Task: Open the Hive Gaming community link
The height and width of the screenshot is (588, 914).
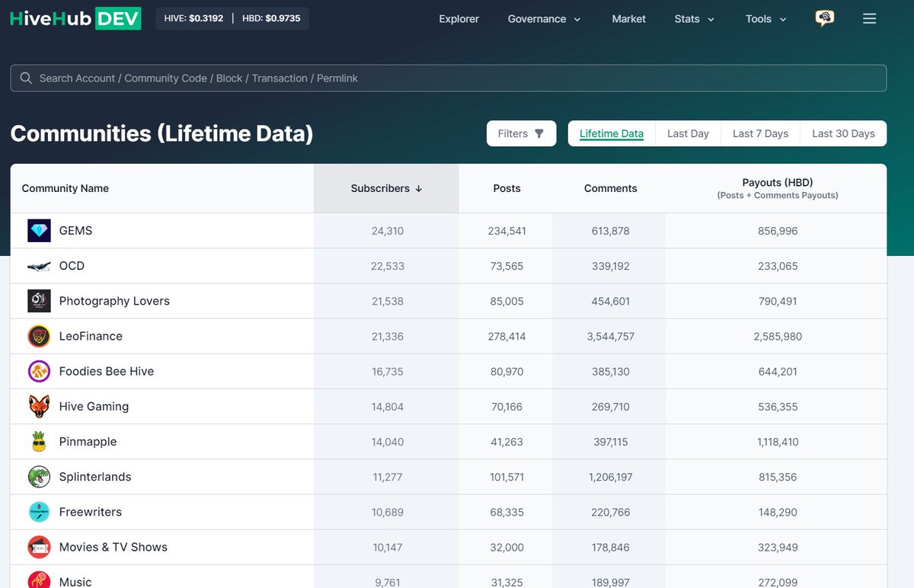Action: [x=94, y=406]
